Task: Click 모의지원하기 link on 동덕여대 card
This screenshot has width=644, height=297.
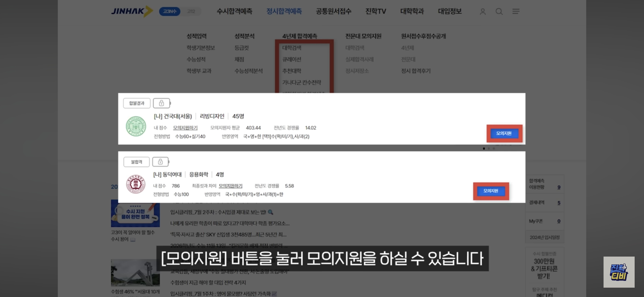Action: (231, 186)
